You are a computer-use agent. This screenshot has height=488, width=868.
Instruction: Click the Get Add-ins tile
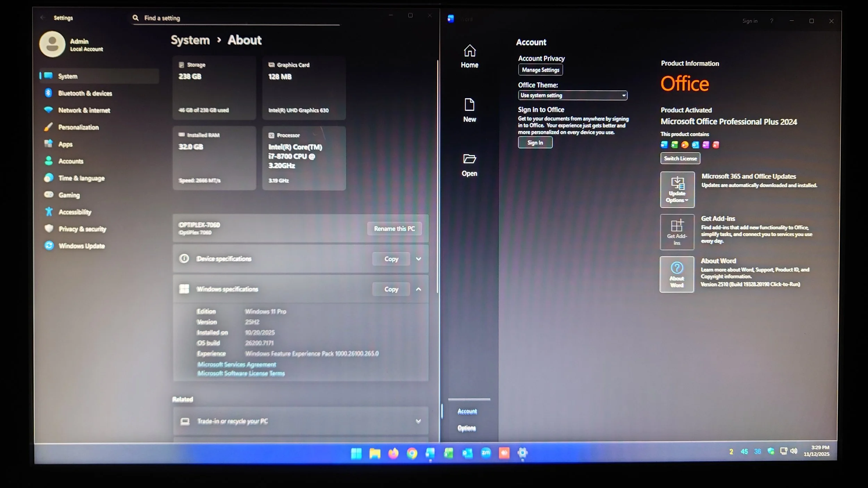[x=677, y=232]
